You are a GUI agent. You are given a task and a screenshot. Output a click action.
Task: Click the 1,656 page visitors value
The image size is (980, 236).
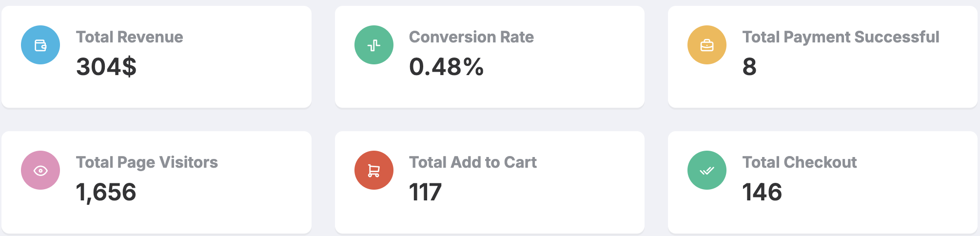pyautogui.click(x=106, y=192)
